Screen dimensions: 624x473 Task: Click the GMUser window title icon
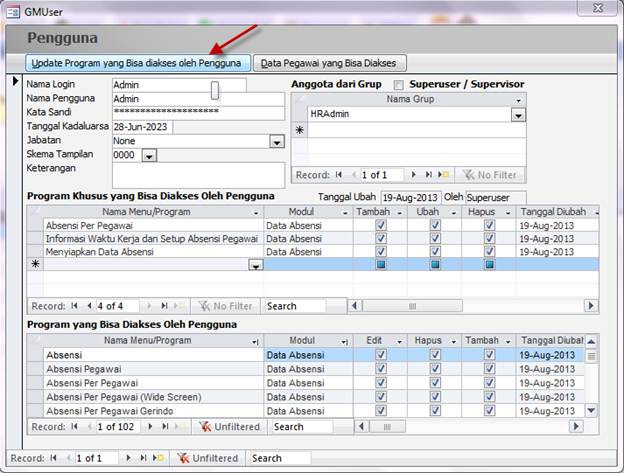[13, 12]
